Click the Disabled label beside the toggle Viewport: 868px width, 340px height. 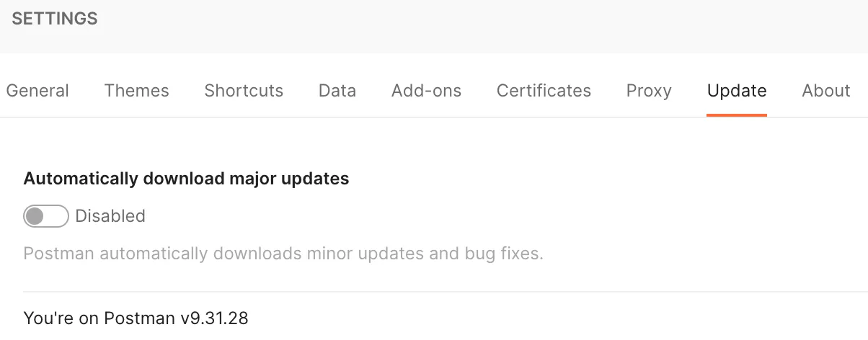click(110, 216)
